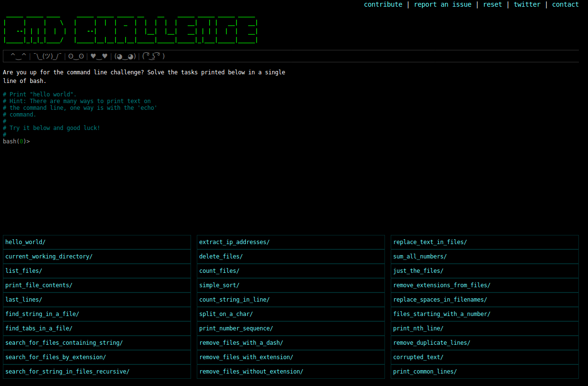Click the Lenny face emoticon

[154, 56]
